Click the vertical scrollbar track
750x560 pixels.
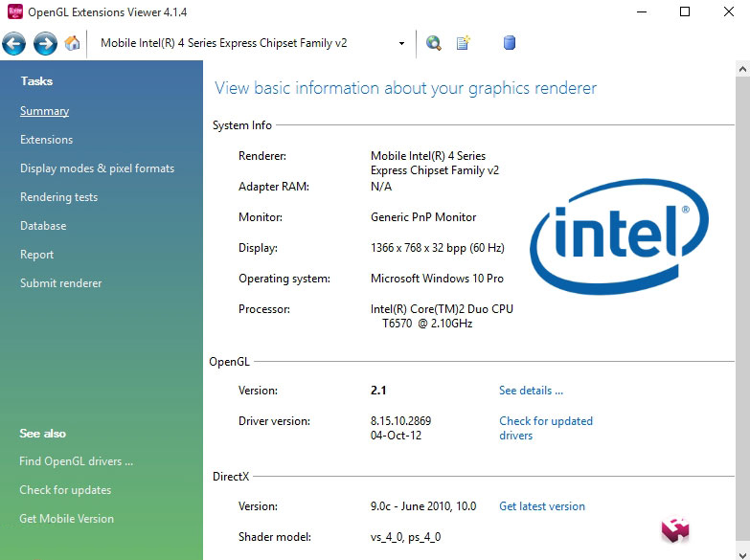click(742, 306)
